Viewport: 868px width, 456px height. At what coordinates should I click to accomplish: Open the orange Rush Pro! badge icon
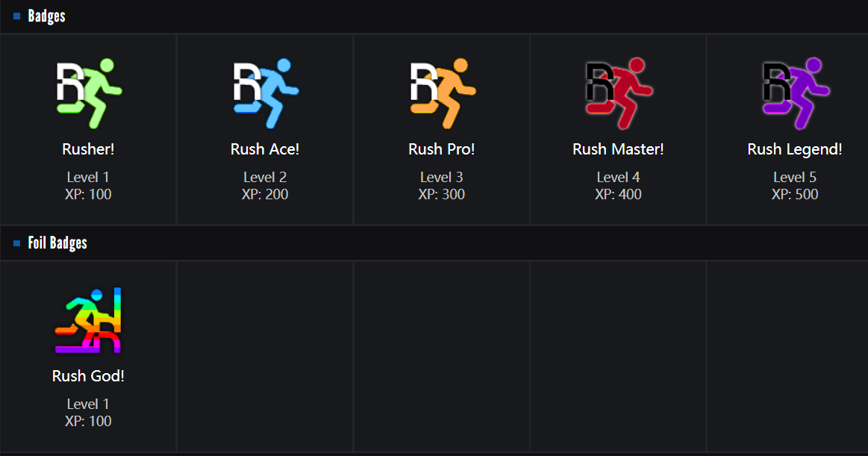click(x=442, y=93)
